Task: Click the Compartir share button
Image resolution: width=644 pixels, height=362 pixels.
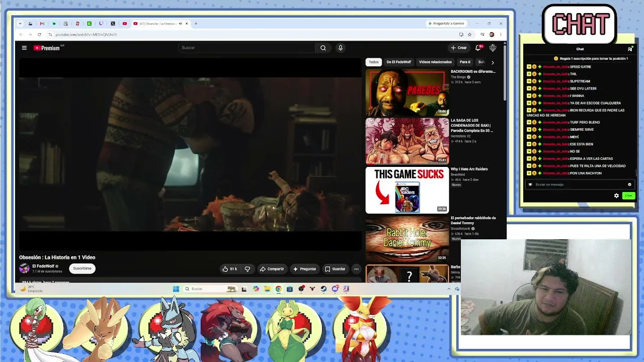Action: (x=272, y=269)
